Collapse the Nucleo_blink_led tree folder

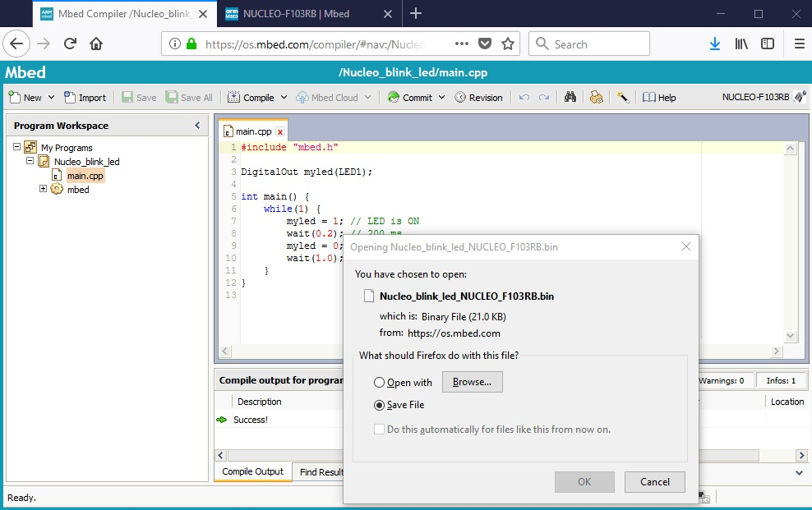tap(30, 162)
